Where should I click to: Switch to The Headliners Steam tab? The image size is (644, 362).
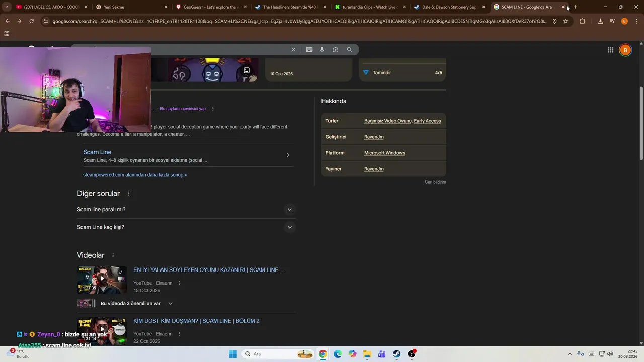(x=291, y=7)
